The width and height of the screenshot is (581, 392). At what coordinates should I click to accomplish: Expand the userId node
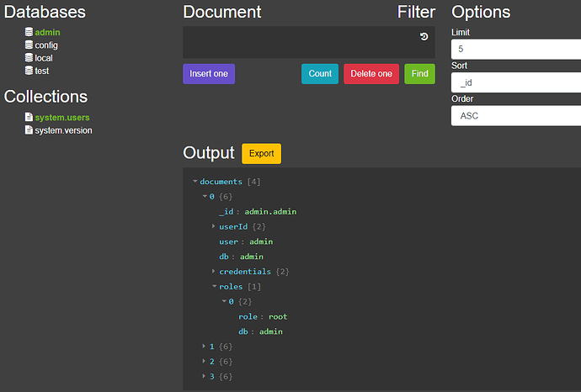click(x=213, y=226)
